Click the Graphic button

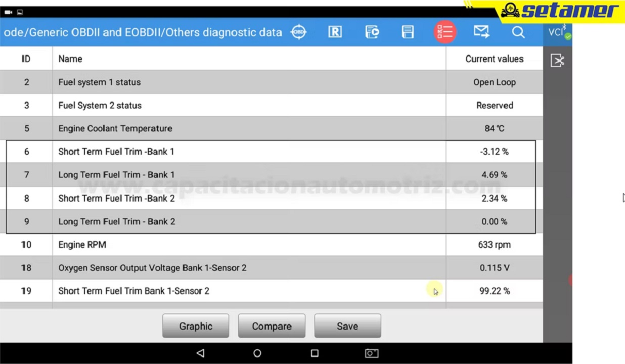coord(196,326)
